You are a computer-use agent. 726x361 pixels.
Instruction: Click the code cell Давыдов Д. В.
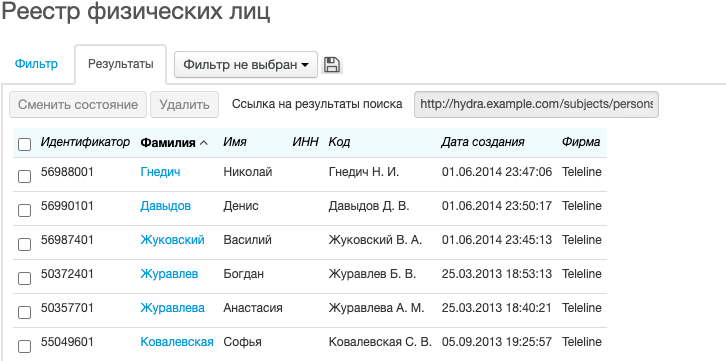pos(369,206)
